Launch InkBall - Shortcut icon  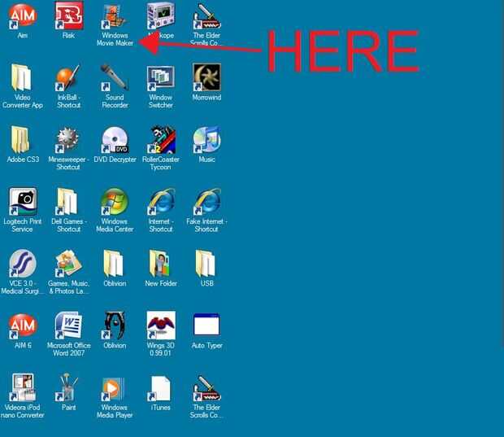coord(68,77)
